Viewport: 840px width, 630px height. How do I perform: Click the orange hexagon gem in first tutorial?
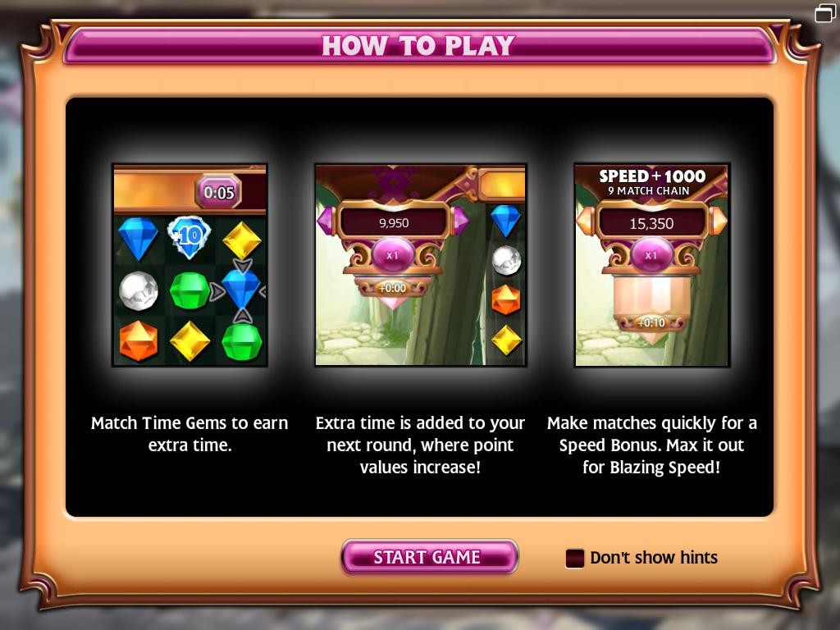click(138, 340)
